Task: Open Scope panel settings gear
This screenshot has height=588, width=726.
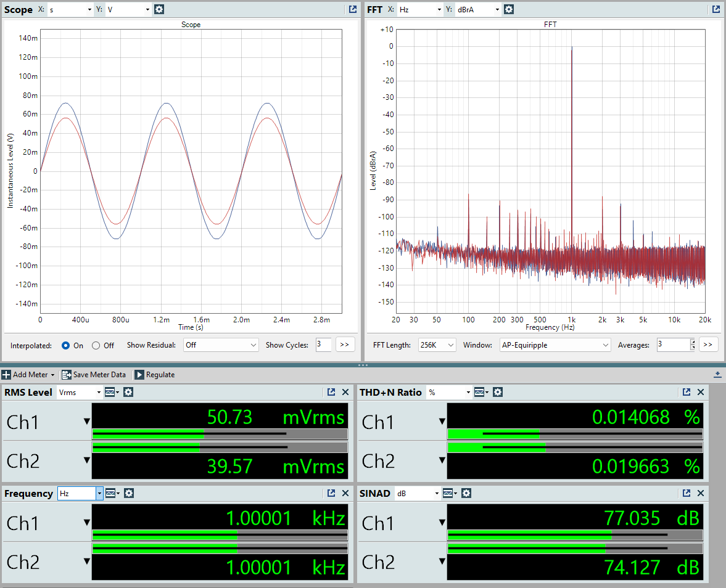Action: tap(159, 9)
